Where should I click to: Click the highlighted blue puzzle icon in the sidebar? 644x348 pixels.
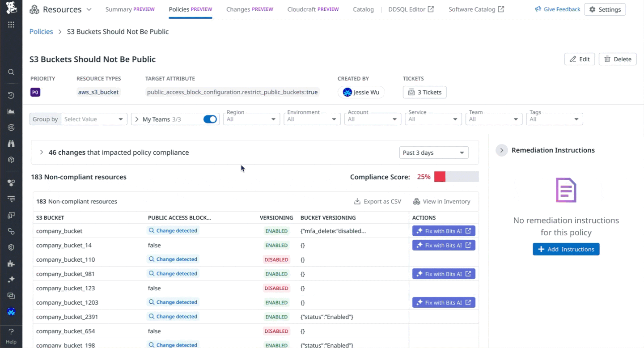click(x=11, y=312)
